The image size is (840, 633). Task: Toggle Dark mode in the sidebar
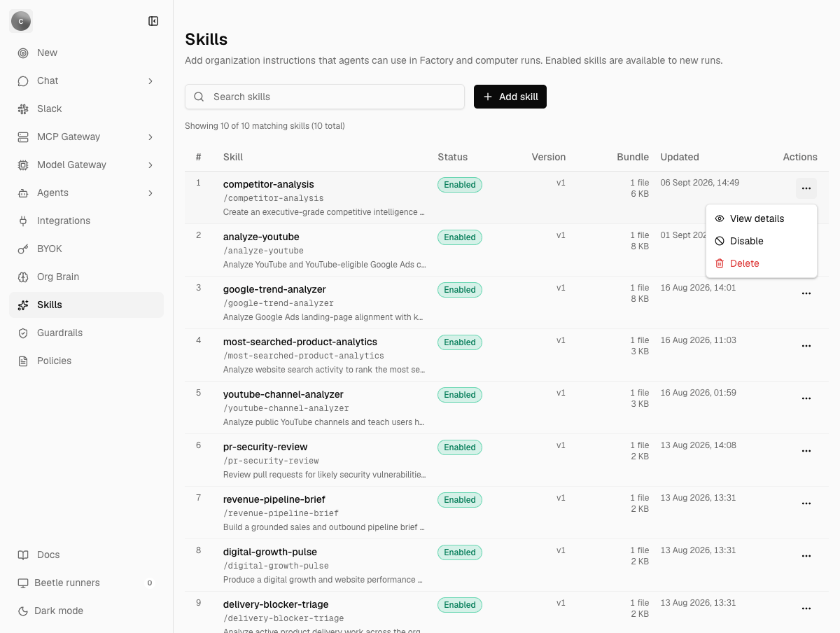86,611
